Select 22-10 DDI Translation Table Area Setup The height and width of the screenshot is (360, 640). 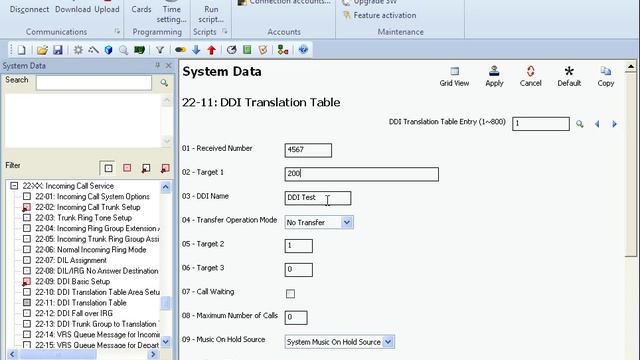pos(98,292)
